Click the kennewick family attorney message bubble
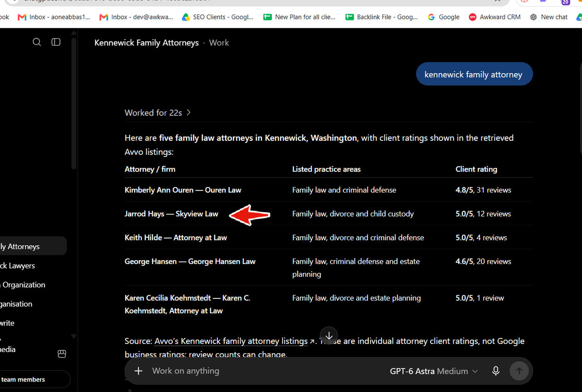The image size is (582, 392). coord(474,74)
